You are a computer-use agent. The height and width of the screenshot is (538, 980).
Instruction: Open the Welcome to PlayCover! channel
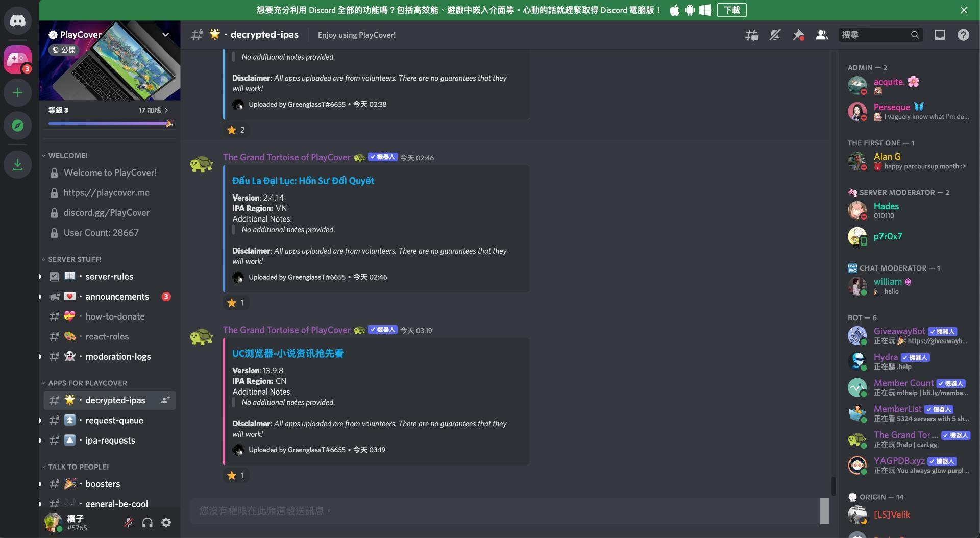click(109, 173)
